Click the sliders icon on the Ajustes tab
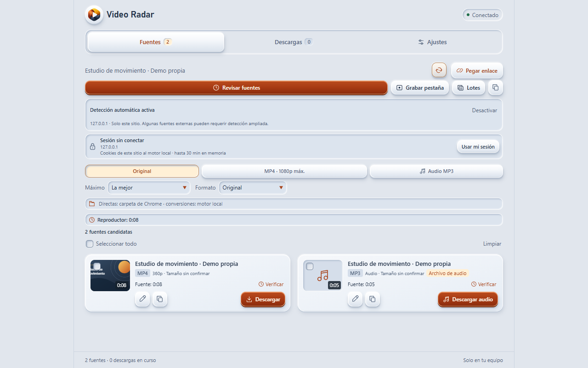This screenshot has width=588, height=368. 421,42
